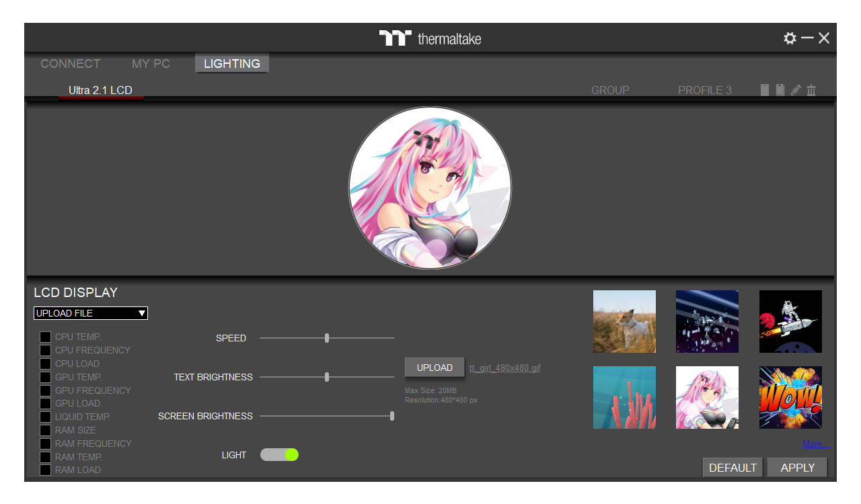
Task: Click the Thermaltake logo in title bar
Action: tap(430, 38)
